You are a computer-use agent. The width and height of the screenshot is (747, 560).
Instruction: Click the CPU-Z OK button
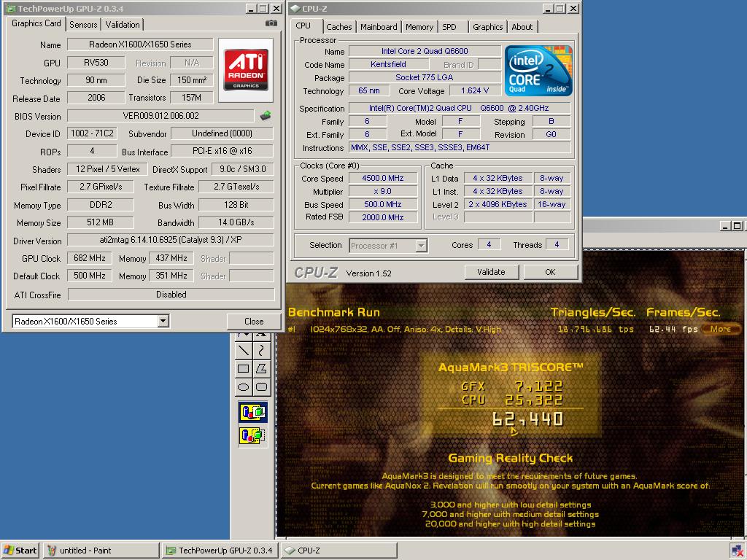click(550, 272)
